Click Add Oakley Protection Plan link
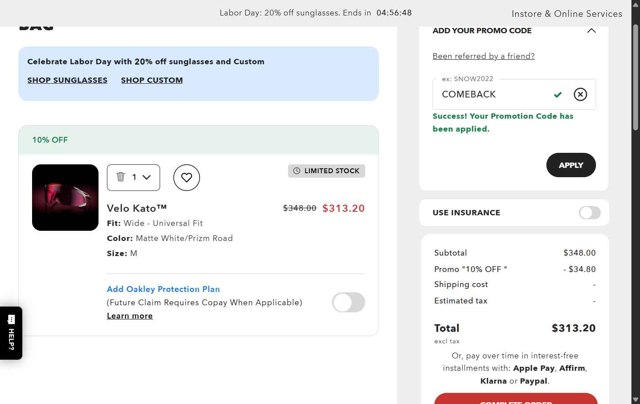The height and width of the screenshot is (404, 640). tap(163, 289)
